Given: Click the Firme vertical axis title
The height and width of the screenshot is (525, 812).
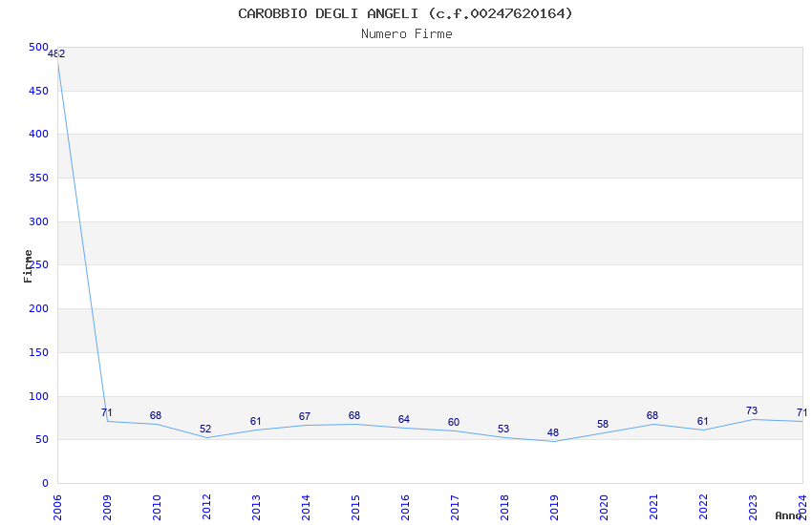Looking at the screenshot, I should point(28,266).
